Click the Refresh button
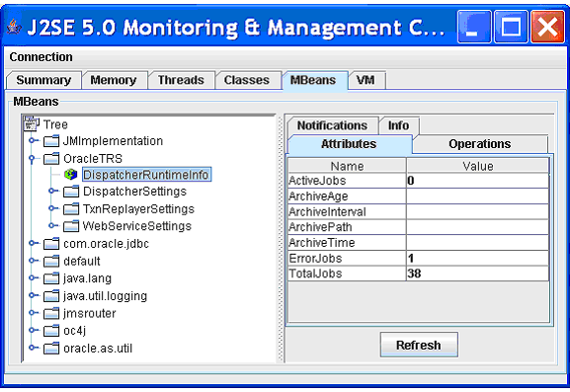Image resolution: width=570 pixels, height=392 pixels. [419, 345]
